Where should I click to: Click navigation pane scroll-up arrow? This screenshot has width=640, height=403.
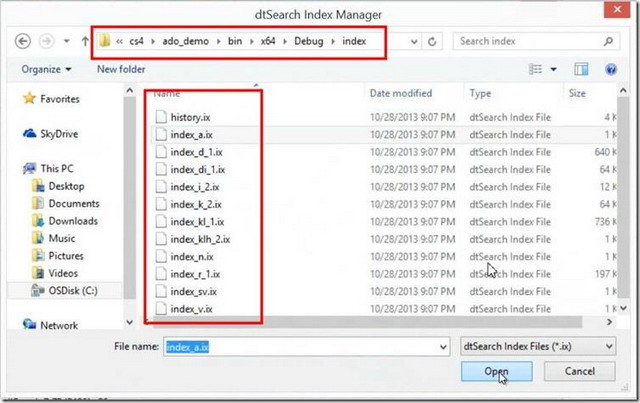click(130, 90)
